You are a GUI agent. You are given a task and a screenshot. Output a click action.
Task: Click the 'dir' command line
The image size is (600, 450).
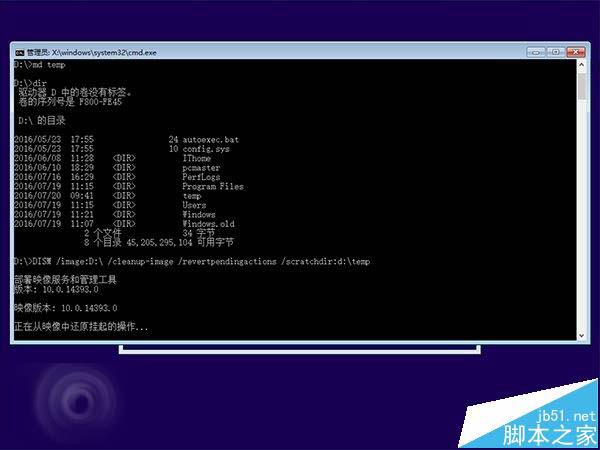pyautogui.click(x=30, y=83)
